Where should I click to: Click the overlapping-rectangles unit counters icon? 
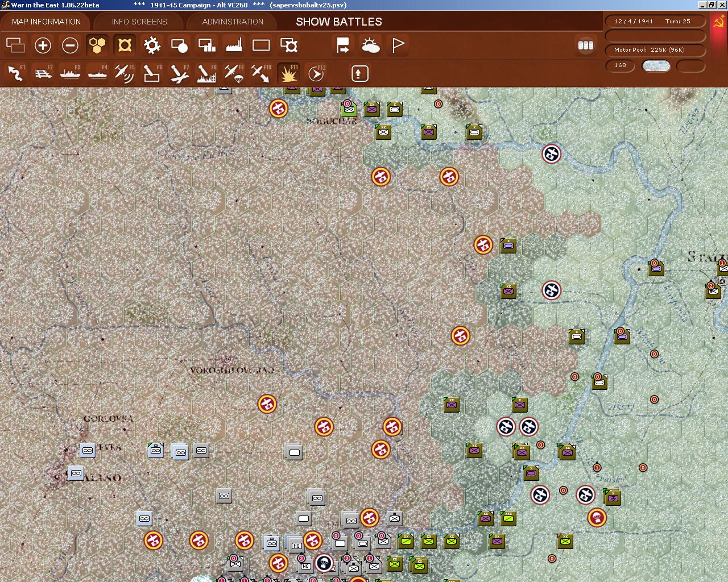(15, 45)
